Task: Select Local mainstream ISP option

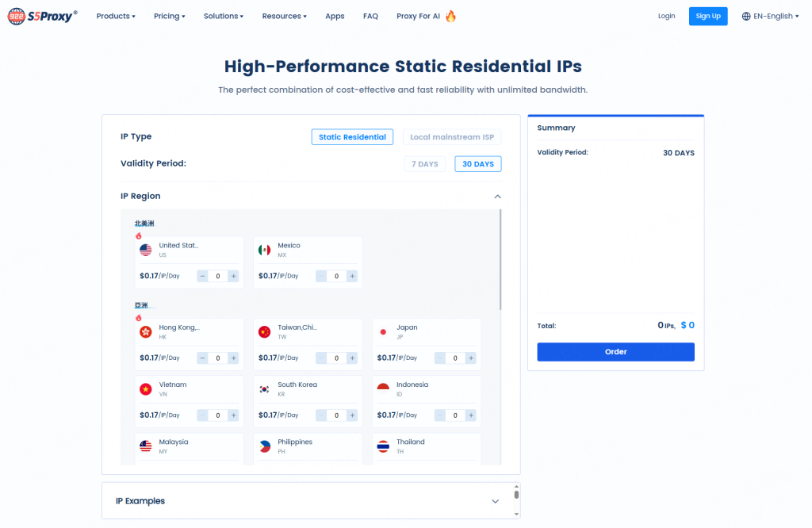Action: (452, 137)
